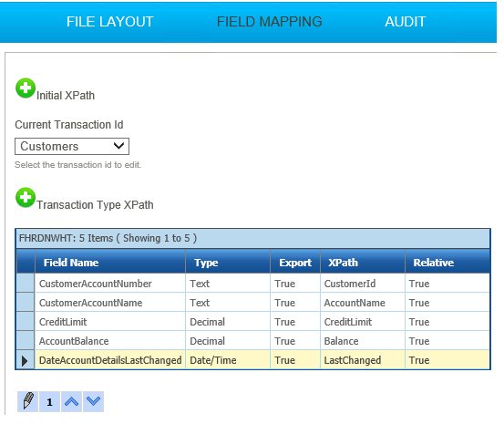
Task: Open the Customers transaction id dropdown
Action: [x=72, y=147]
